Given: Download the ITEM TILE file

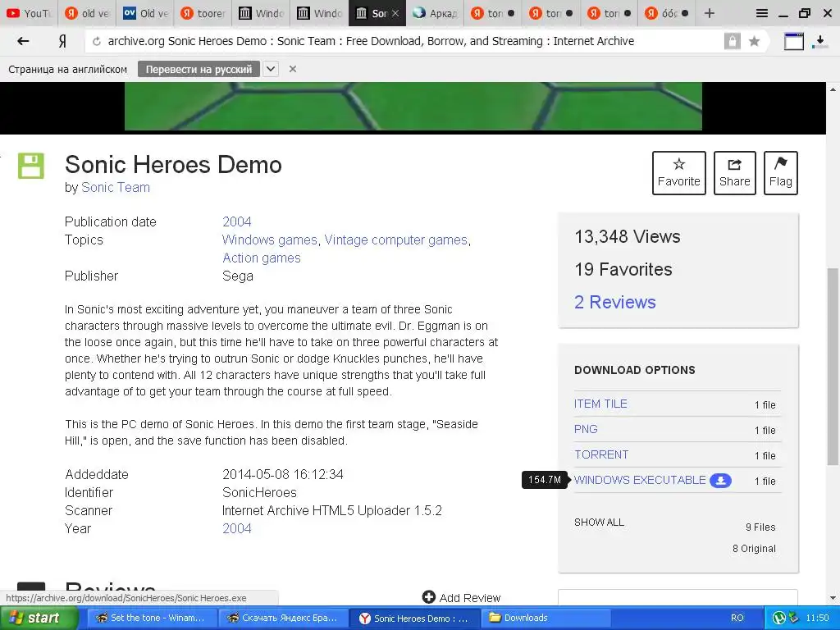Looking at the screenshot, I should tap(600, 404).
